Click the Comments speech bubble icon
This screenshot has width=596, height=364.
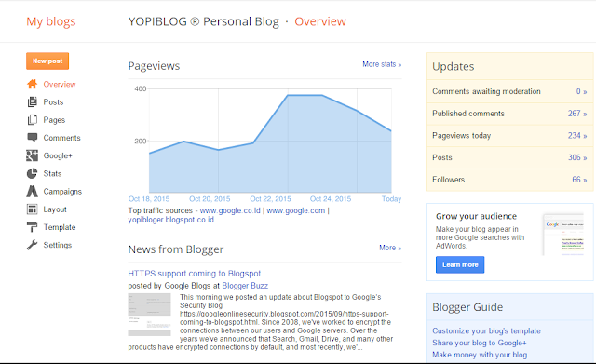pos(33,138)
